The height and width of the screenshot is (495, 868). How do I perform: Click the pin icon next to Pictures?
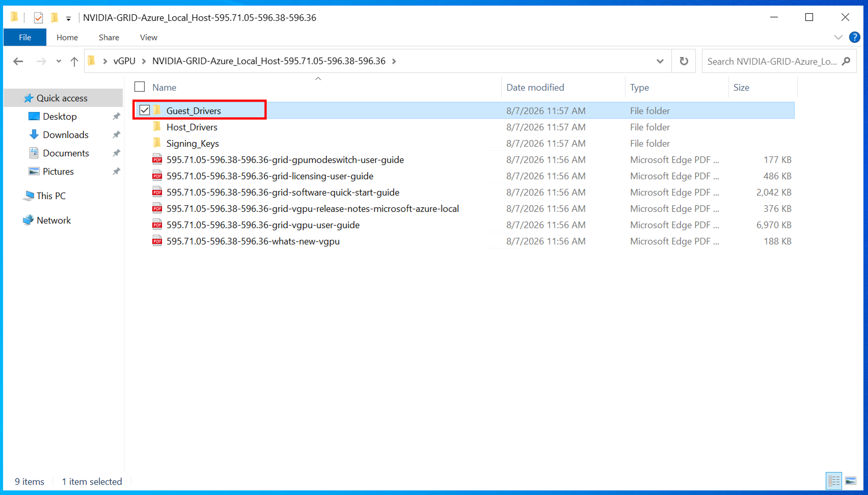tap(117, 171)
